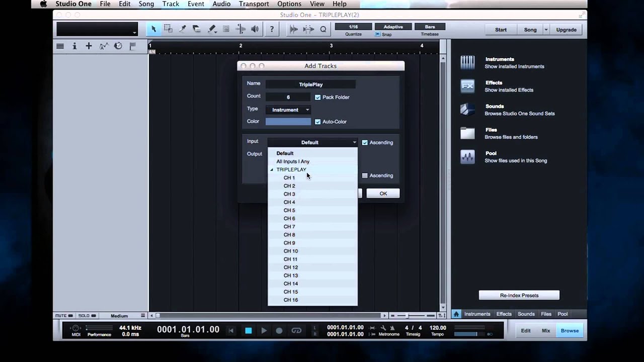644x362 pixels.
Task: Open the marker track flag icon
Action: 133,46
